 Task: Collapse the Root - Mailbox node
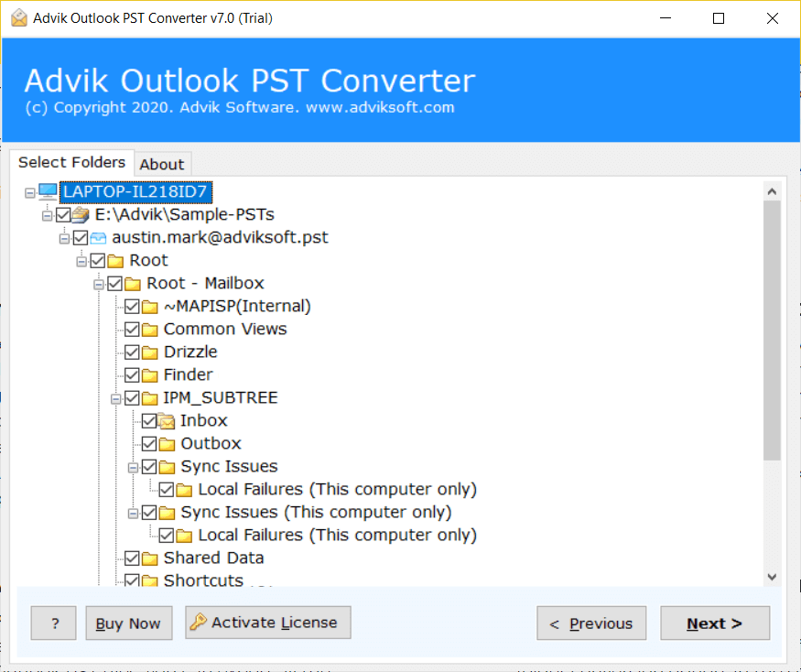pos(98,283)
